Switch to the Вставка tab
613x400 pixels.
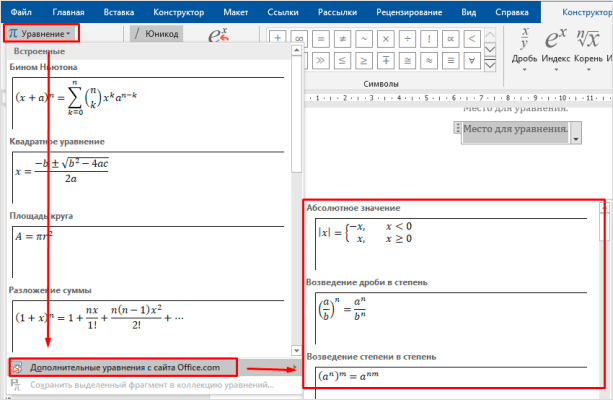[119, 12]
